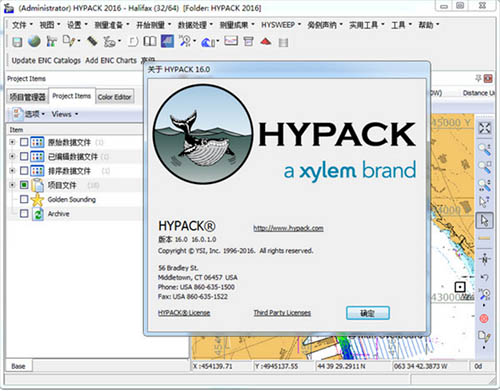This screenshot has height=391, width=500.
Task: Click the save project toolbar icon
Action: pos(17,42)
